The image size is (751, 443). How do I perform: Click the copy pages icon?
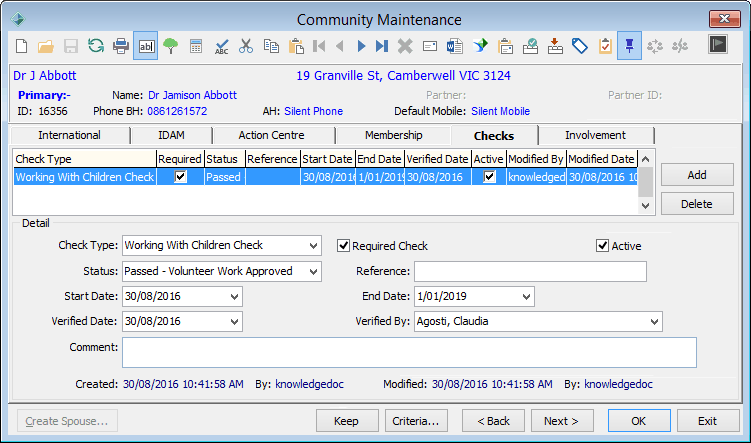click(271, 46)
